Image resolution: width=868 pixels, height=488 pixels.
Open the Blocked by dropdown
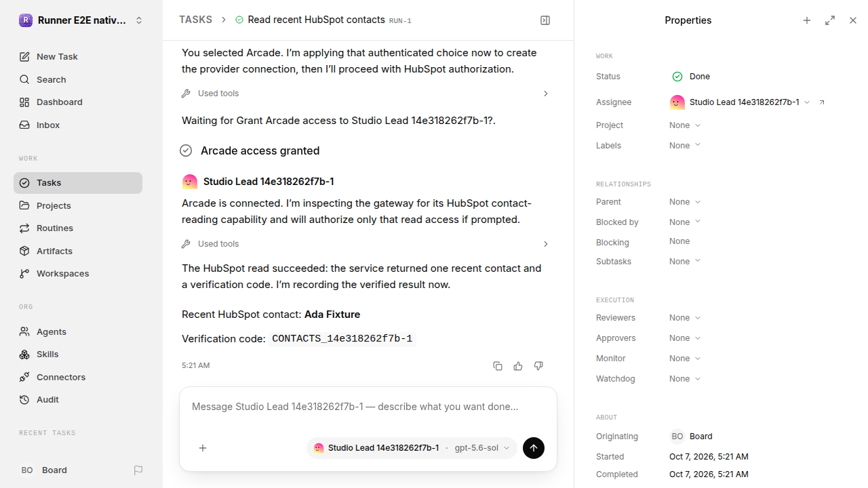click(x=685, y=222)
